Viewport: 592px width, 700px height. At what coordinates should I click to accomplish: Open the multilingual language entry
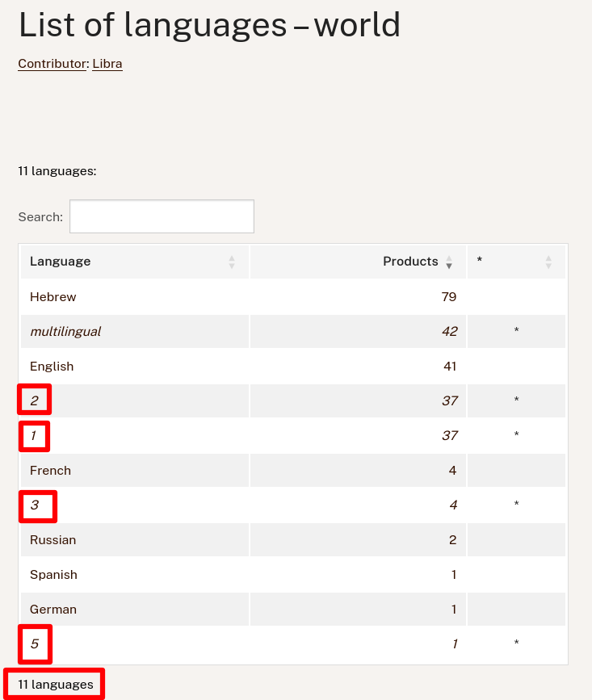click(x=65, y=331)
